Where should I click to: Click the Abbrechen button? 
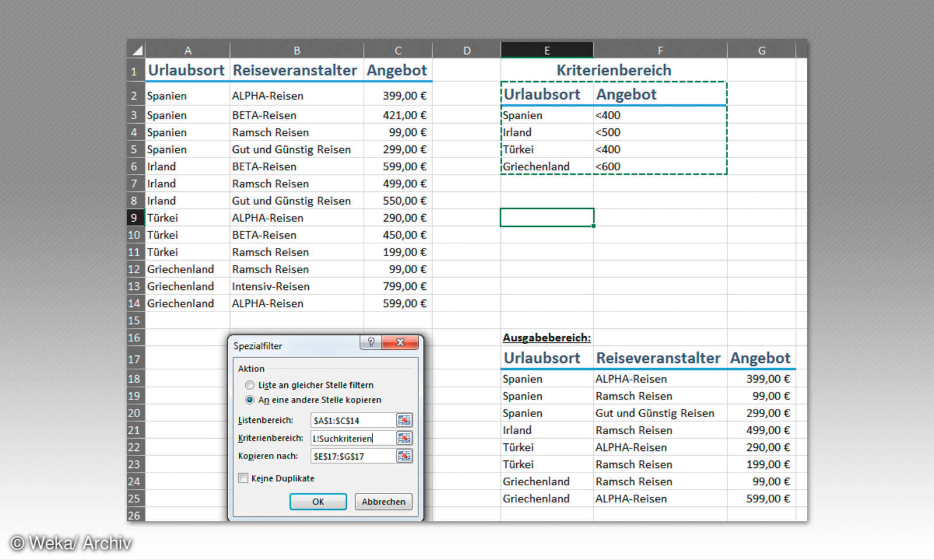pyautogui.click(x=383, y=502)
